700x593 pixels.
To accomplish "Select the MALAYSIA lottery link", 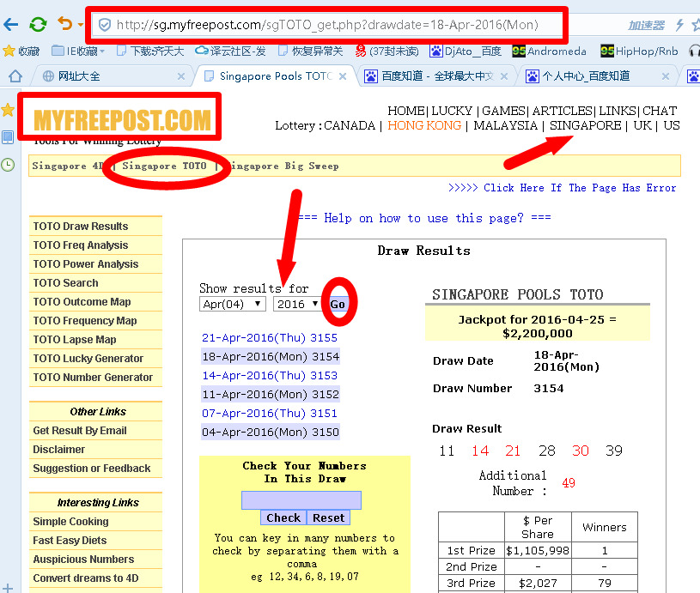I will pyautogui.click(x=505, y=125).
